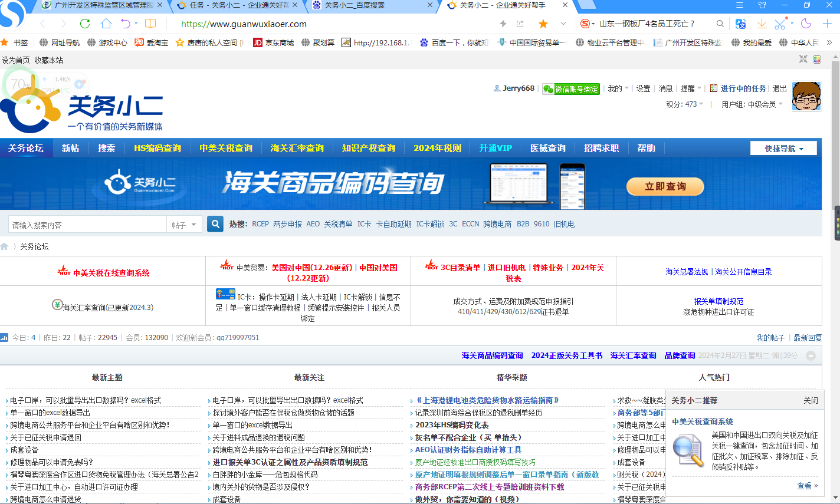Click the 关务小二 site logo
Image resolution: width=840 pixels, height=504 pixels.
coord(81,104)
